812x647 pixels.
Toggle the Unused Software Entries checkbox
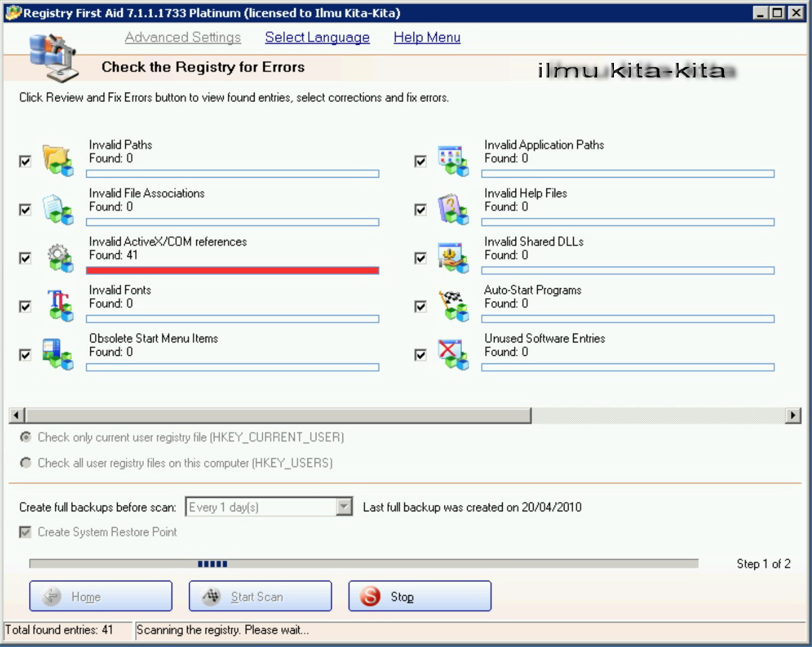[x=420, y=355]
